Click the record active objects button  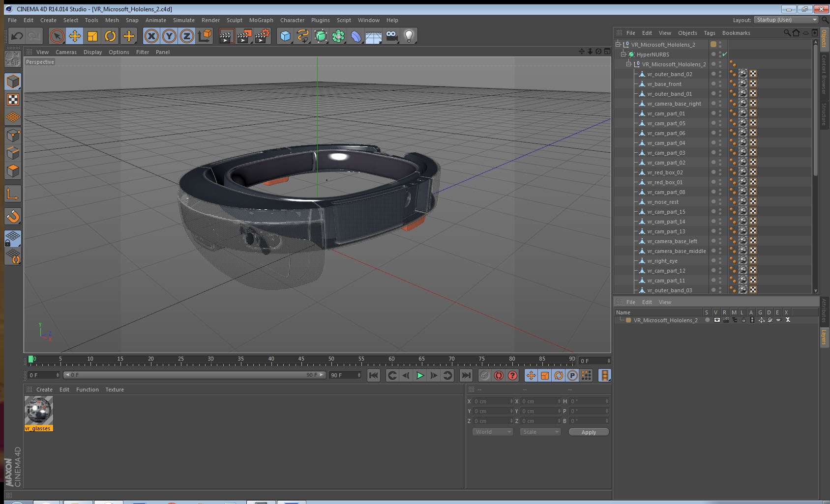coord(485,375)
